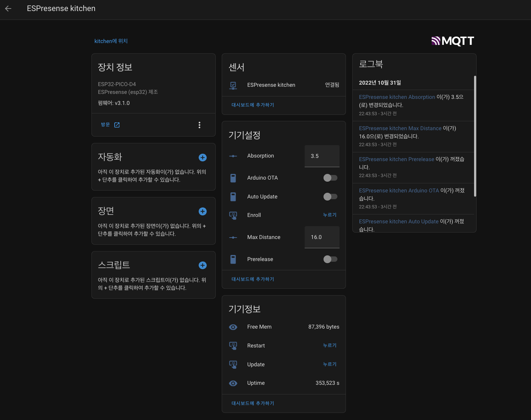Open ESPresense kitchen Max Distance logbook entry

coord(400,128)
